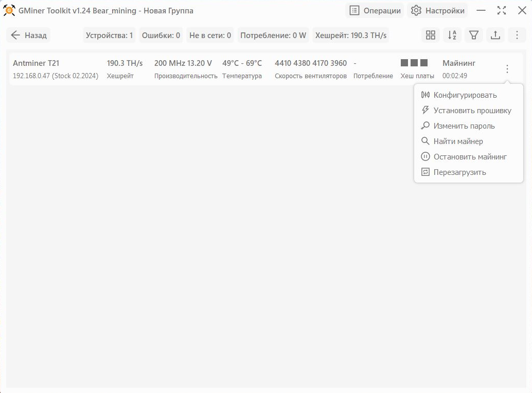This screenshot has width=532, height=393.
Task: Open Настройки settings
Action: tap(437, 11)
